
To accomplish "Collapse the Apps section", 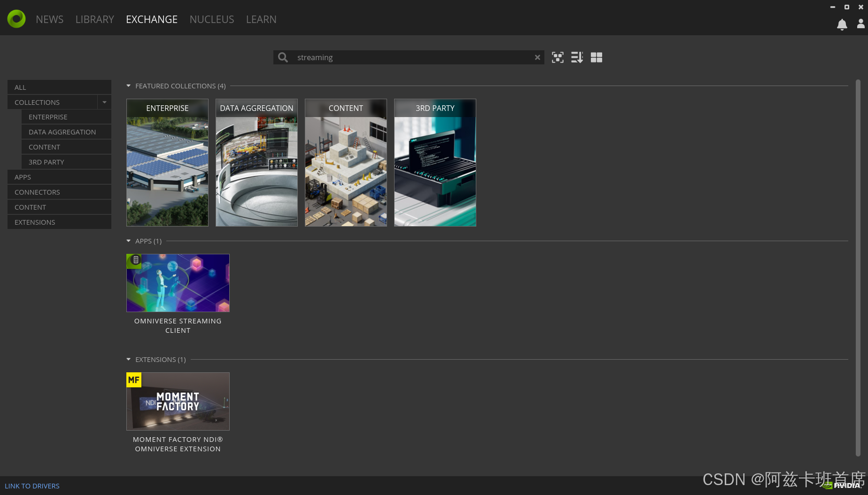I will (129, 241).
